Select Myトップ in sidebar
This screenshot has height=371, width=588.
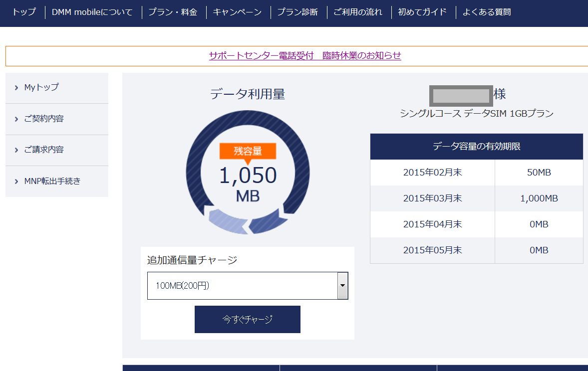pos(57,88)
